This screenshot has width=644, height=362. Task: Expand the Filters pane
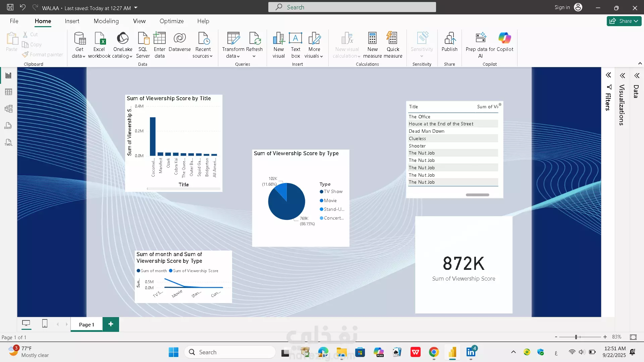tap(608, 75)
